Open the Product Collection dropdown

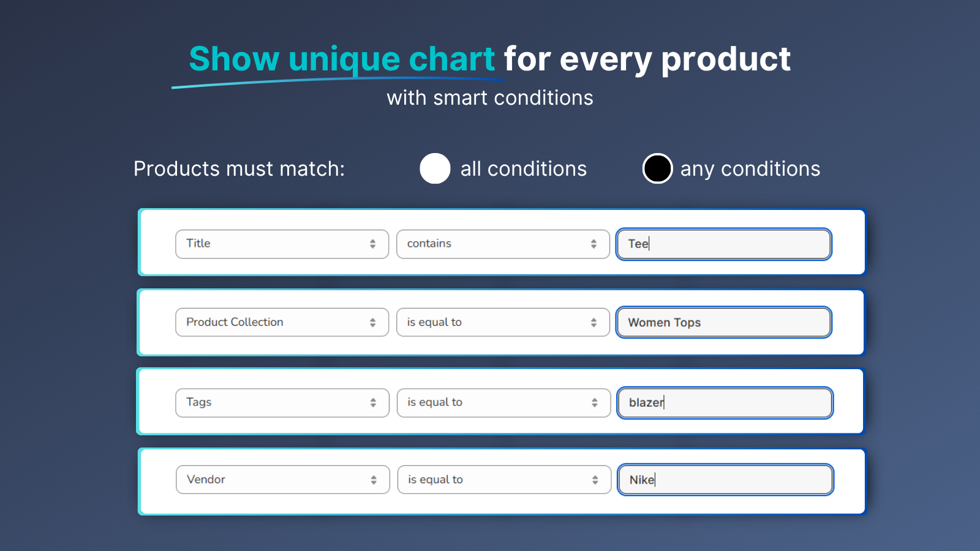coord(282,322)
